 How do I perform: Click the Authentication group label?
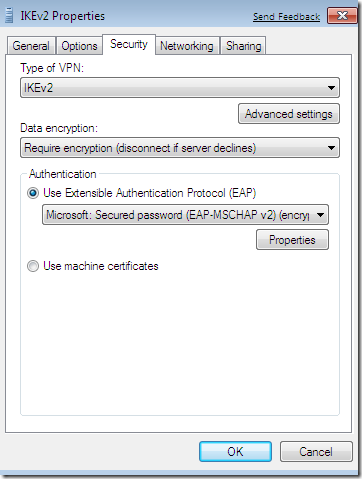pyautogui.click(x=63, y=174)
